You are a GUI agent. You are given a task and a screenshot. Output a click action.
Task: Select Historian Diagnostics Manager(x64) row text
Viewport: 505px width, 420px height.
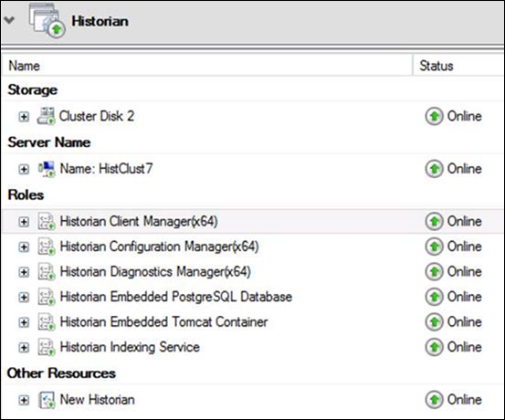pos(155,272)
